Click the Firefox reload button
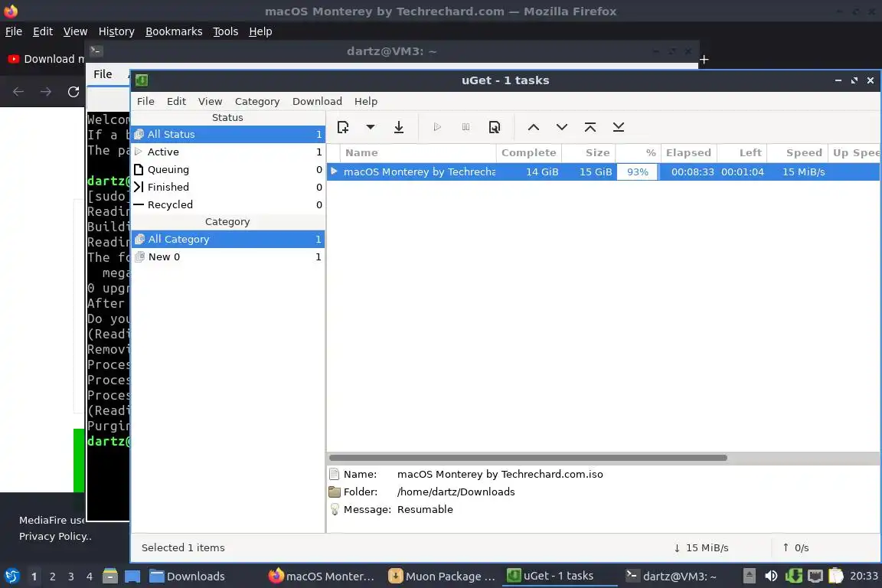Screen dimensions: 882x588 pos(73,92)
